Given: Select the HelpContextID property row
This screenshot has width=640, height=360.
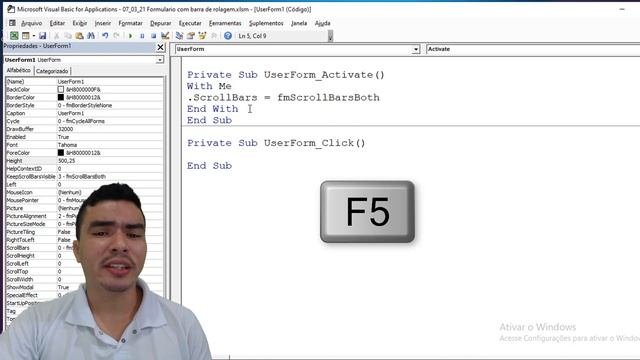Looking at the screenshot, I should click(84, 169).
